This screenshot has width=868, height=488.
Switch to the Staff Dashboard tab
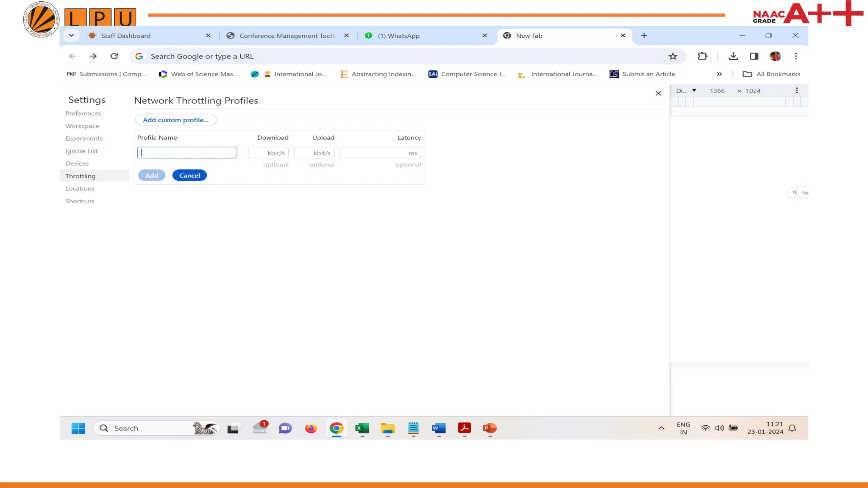point(126,36)
